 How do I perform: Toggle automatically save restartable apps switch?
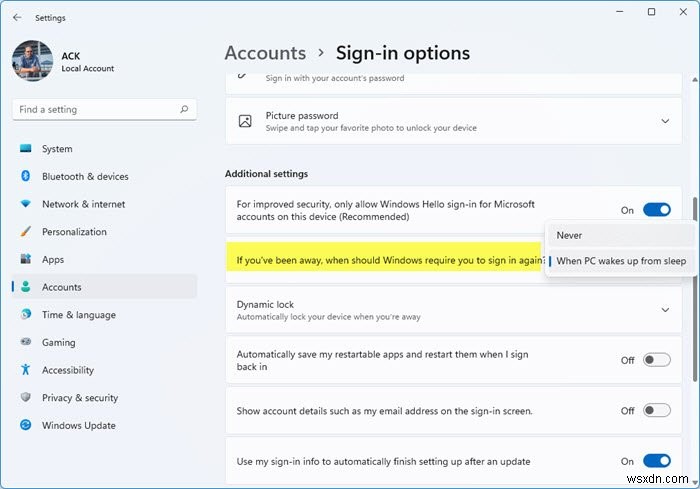657,360
